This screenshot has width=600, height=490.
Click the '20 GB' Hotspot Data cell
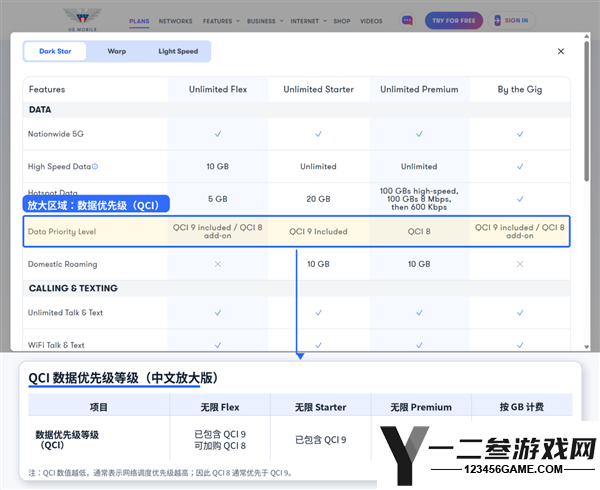click(x=318, y=199)
